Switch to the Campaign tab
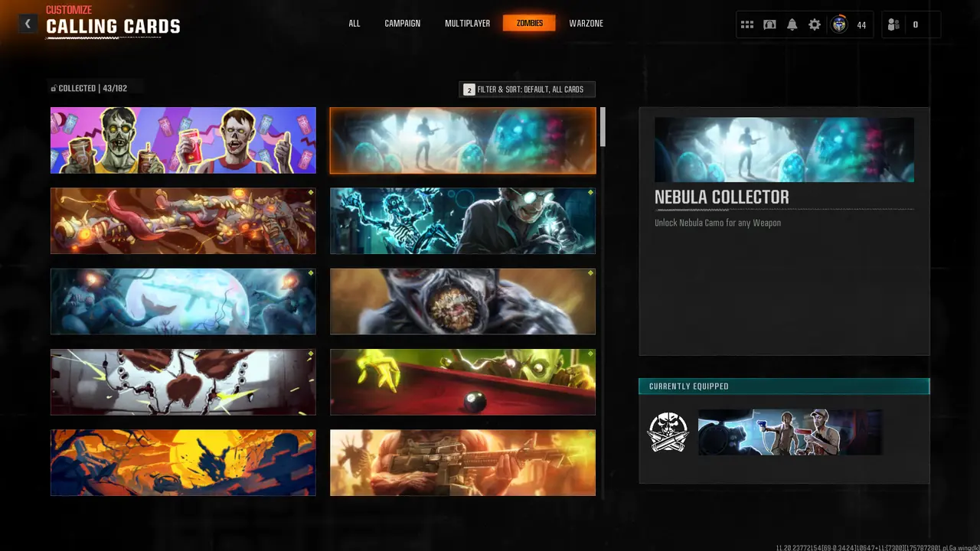980x551 pixels. [x=403, y=24]
